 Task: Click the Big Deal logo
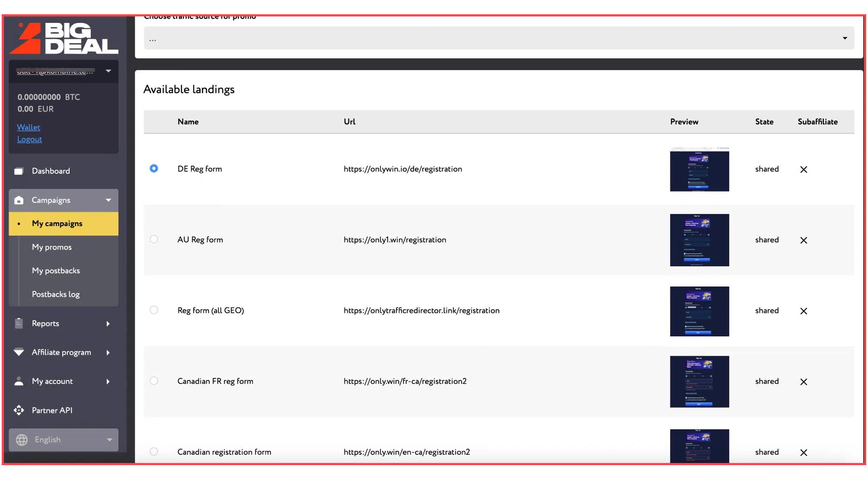point(64,38)
